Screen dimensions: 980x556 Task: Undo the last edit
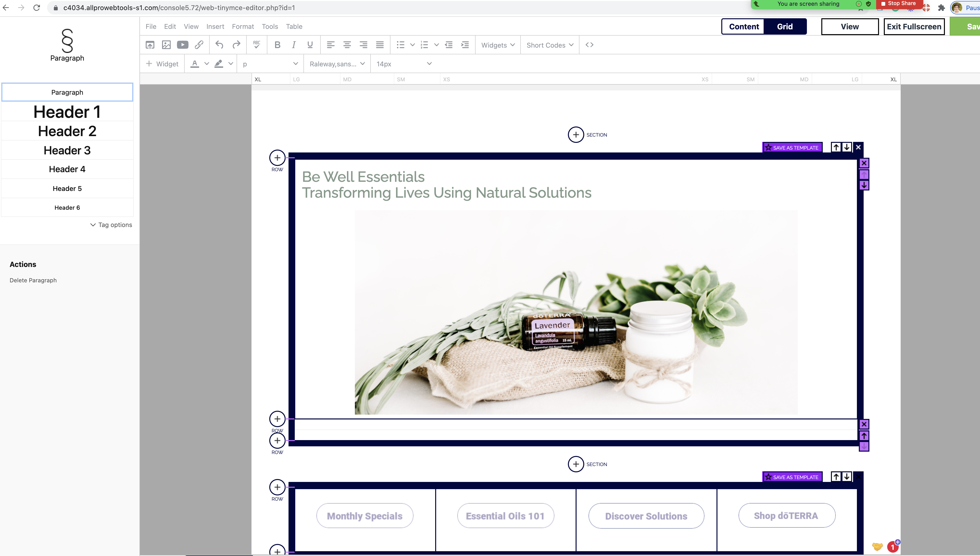coord(219,45)
